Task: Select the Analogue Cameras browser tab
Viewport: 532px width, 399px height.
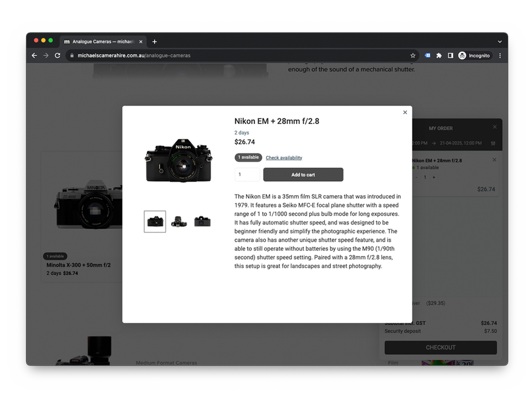Action: click(101, 41)
